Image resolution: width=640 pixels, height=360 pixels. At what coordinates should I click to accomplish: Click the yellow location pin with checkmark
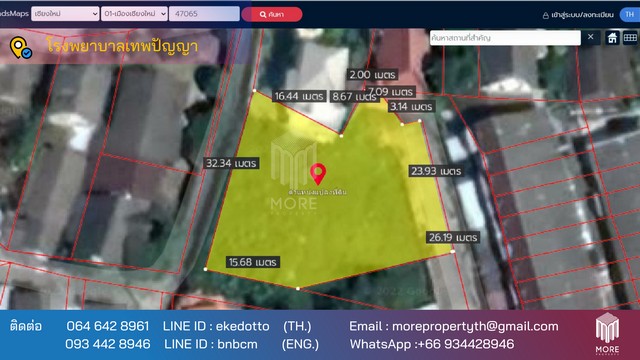click(x=20, y=48)
